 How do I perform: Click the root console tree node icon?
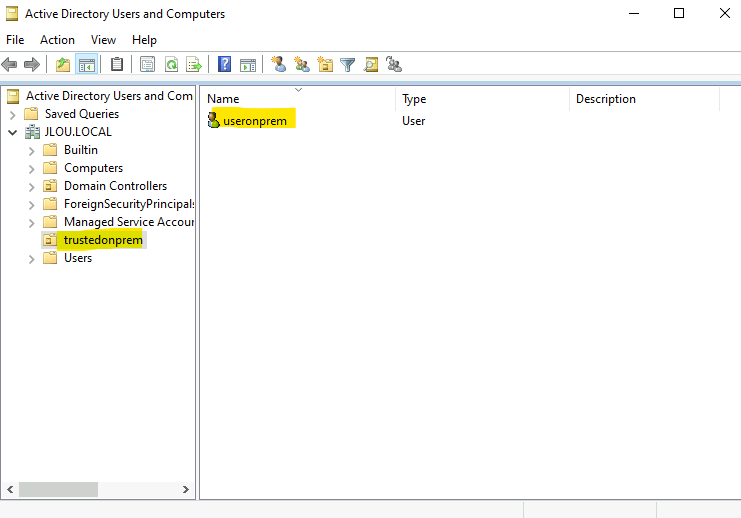13,96
